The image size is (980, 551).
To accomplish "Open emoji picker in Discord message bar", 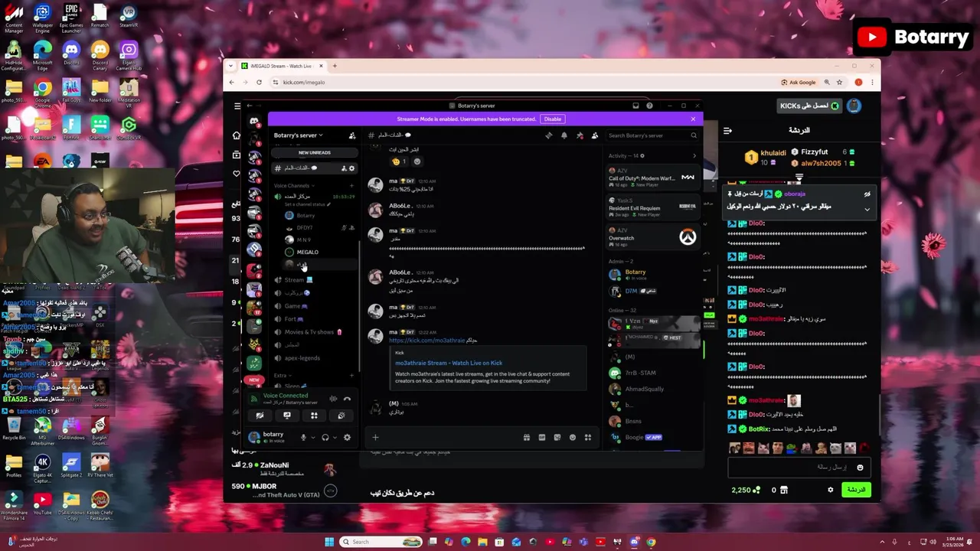I will point(573,438).
